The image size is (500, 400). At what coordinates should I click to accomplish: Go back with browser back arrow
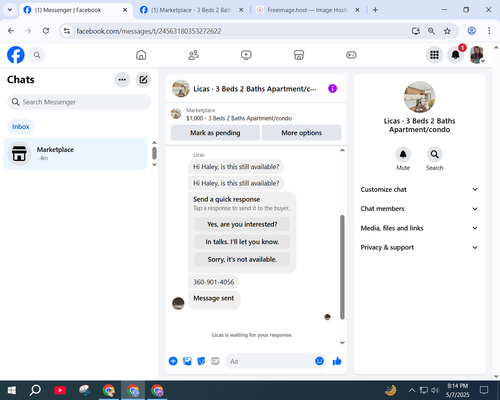click(11, 31)
